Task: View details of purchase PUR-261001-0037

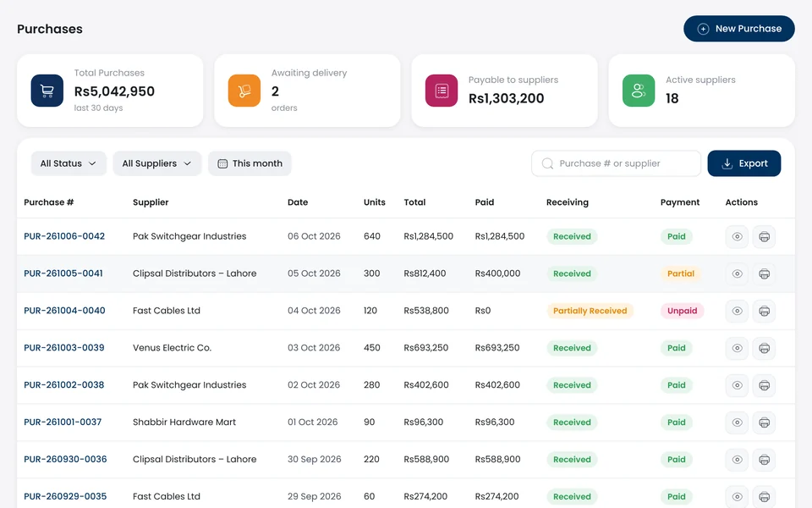Action: 737,422
